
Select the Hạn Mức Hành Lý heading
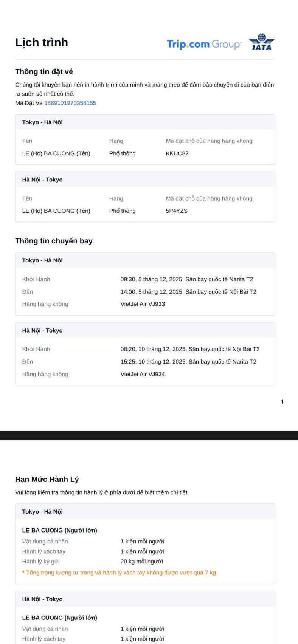pyautogui.click(x=47, y=480)
